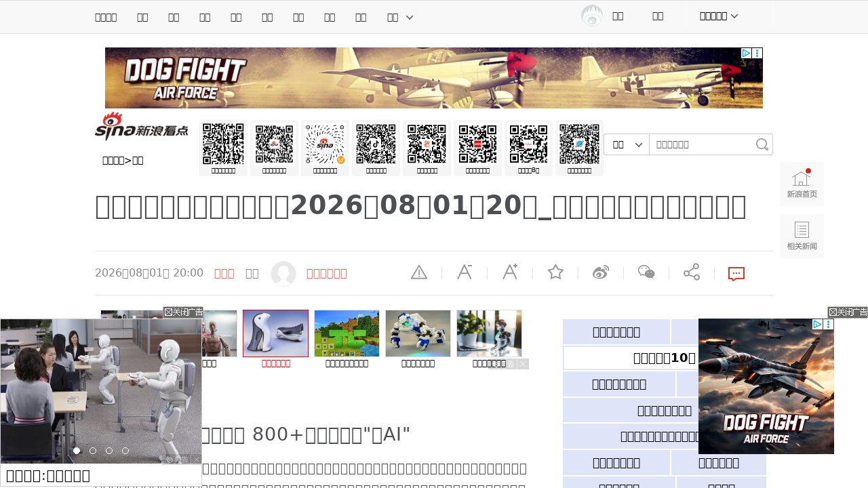Click the search magnifier icon
The height and width of the screenshot is (488, 868).
coord(762,144)
